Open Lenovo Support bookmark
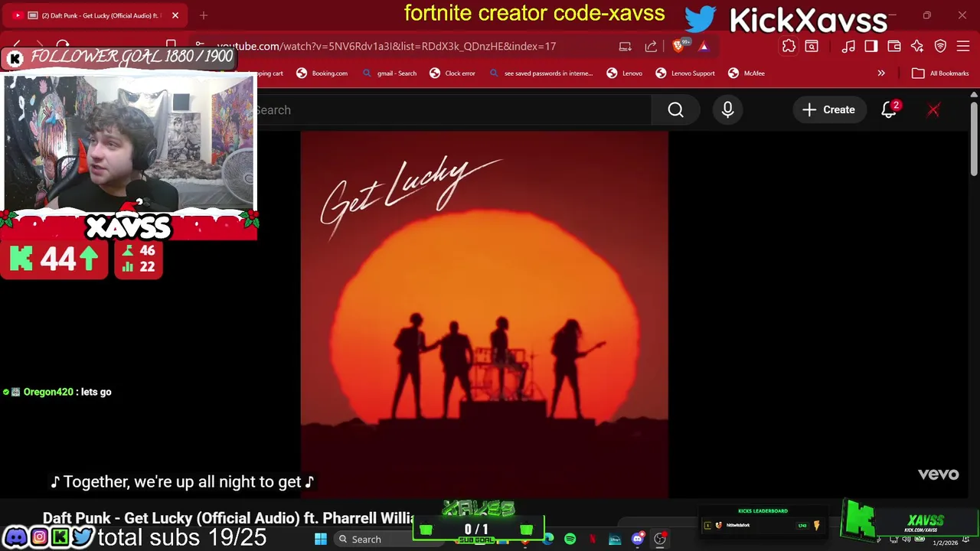The width and height of the screenshot is (980, 551). coord(685,73)
